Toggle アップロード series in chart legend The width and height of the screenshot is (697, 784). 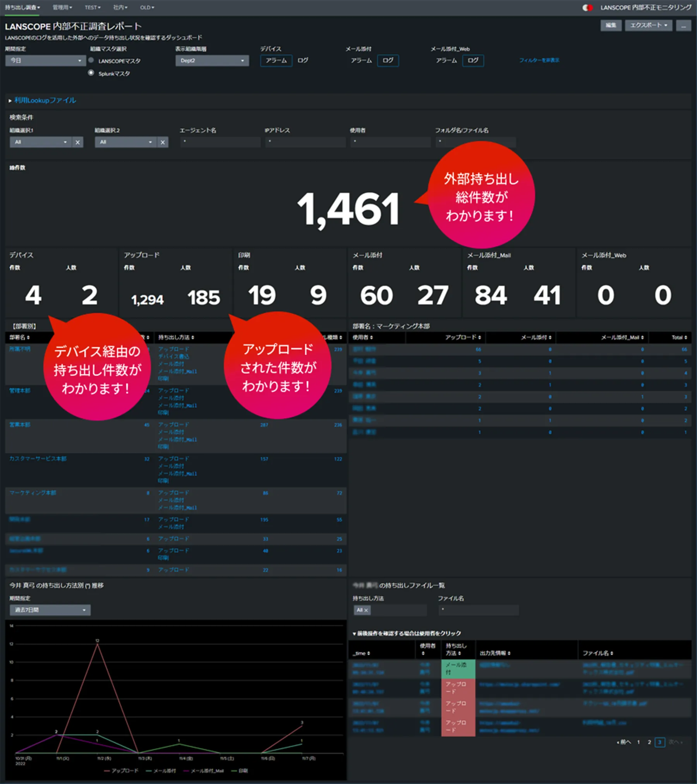tap(121, 770)
